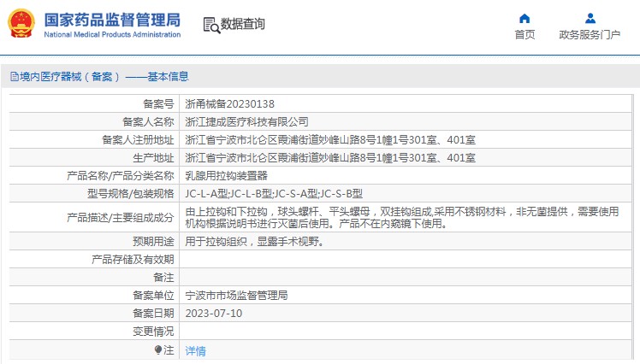640x364 pixels.
Task: Go to 首页 text link
Action: pyautogui.click(x=524, y=35)
